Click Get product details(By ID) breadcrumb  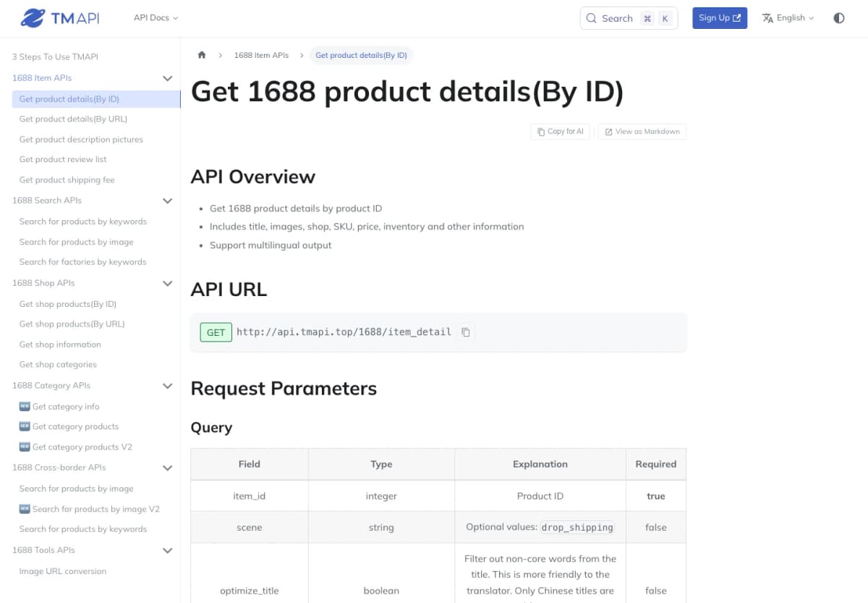coord(361,55)
